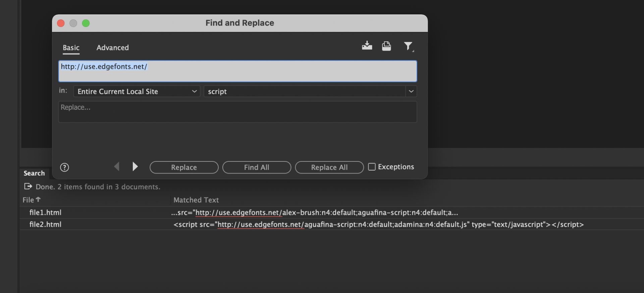Open the Search panel tab
Image resolution: width=644 pixels, height=293 pixels.
tap(34, 173)
